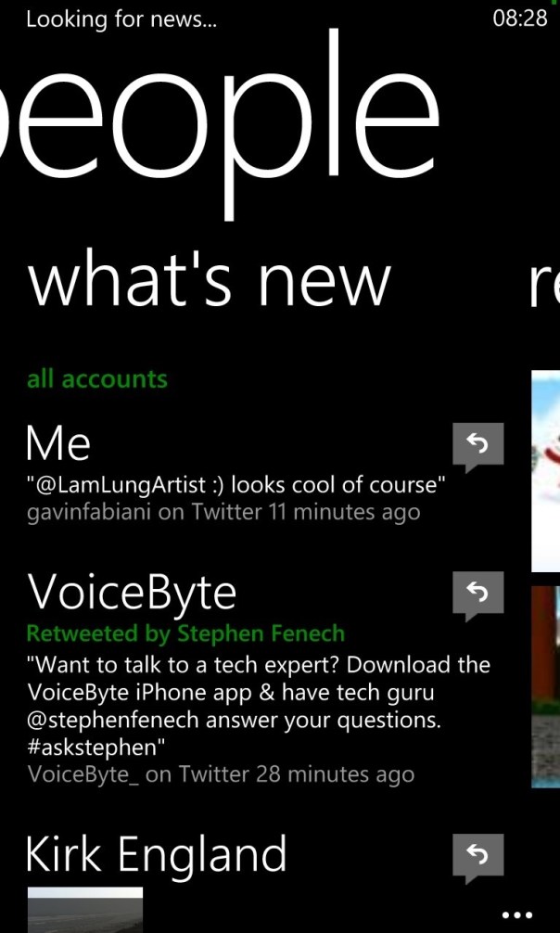The image size is (560, 933).
Task: Switch to the recent pivot tab
Action: pyautogui.click(x=544, y=286)
